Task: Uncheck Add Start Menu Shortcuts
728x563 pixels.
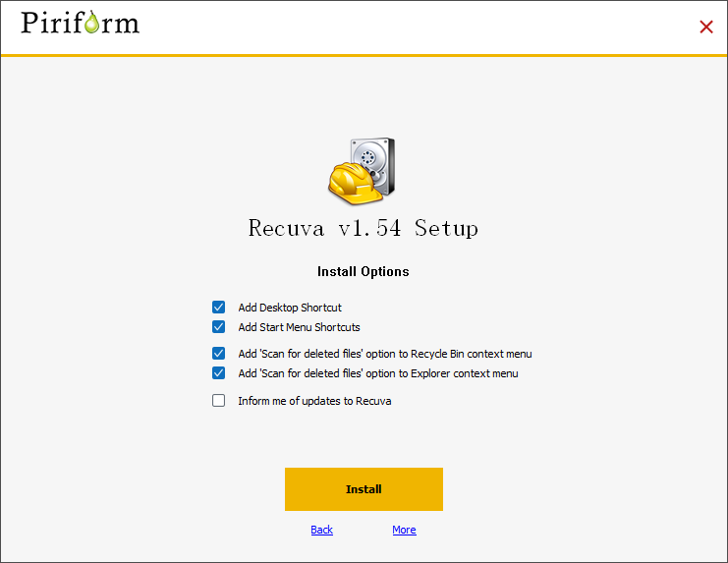Action: pyautogui.click(x=219, y=327)
